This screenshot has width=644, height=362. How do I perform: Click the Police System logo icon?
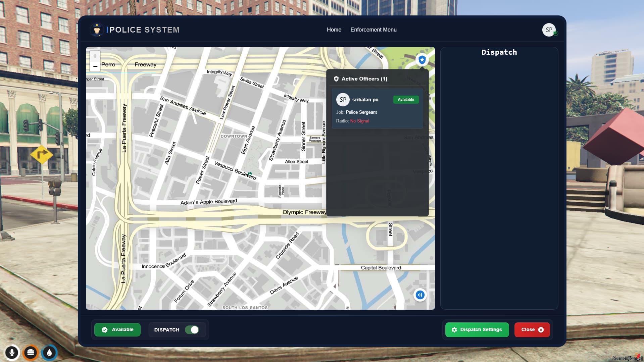click(x=97, y=30)
